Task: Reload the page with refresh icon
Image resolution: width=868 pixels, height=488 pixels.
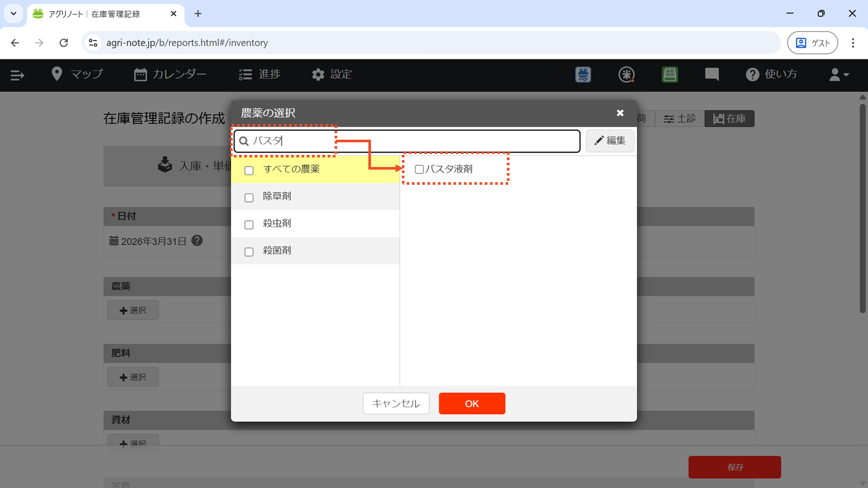Action: coord(64,43)
